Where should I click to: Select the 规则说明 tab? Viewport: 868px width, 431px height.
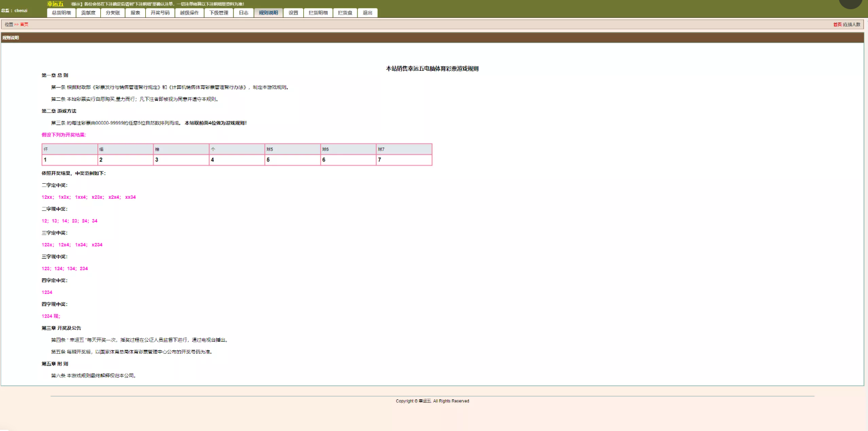(x=268, y=13)
